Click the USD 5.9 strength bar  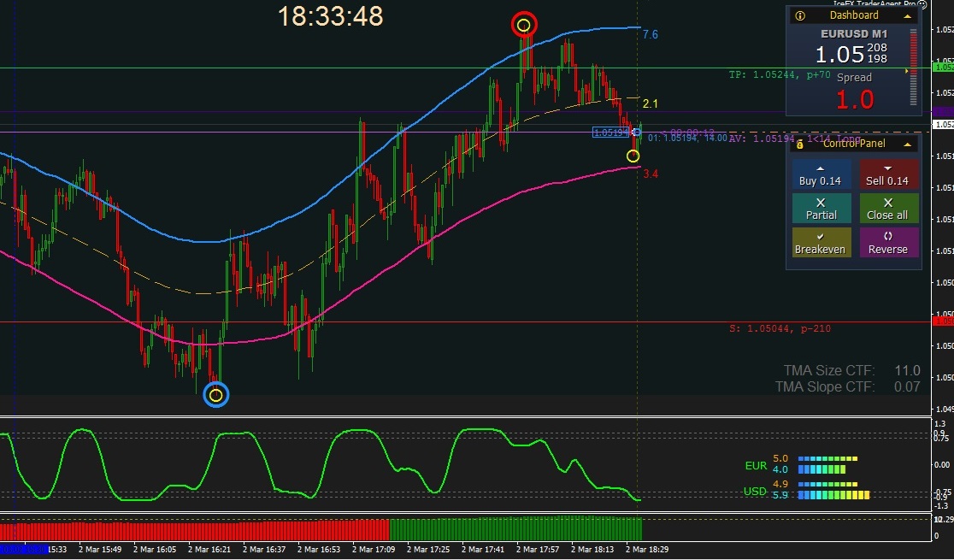pyautogui.click(x=833, y=496)
